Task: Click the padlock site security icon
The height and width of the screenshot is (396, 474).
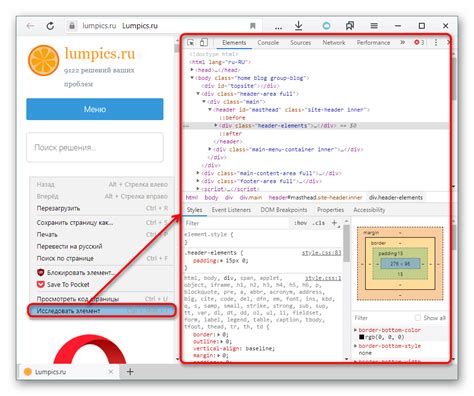Action: 72,26
